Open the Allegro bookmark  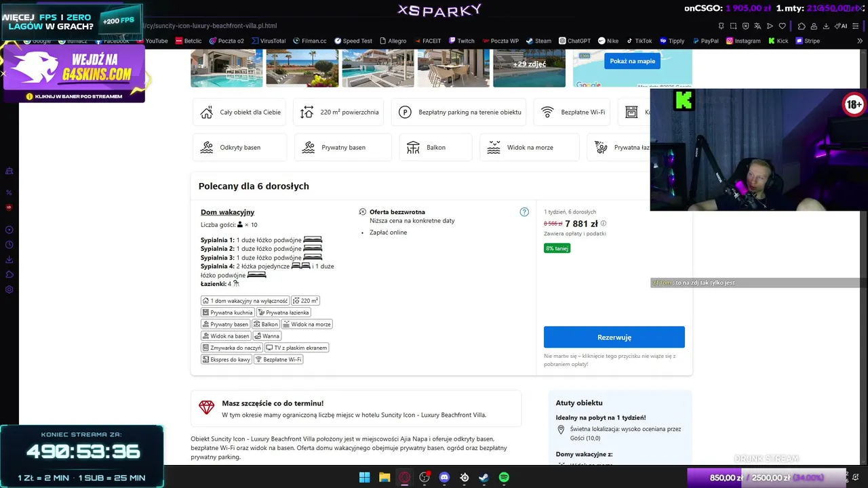(x=393, y=41)
